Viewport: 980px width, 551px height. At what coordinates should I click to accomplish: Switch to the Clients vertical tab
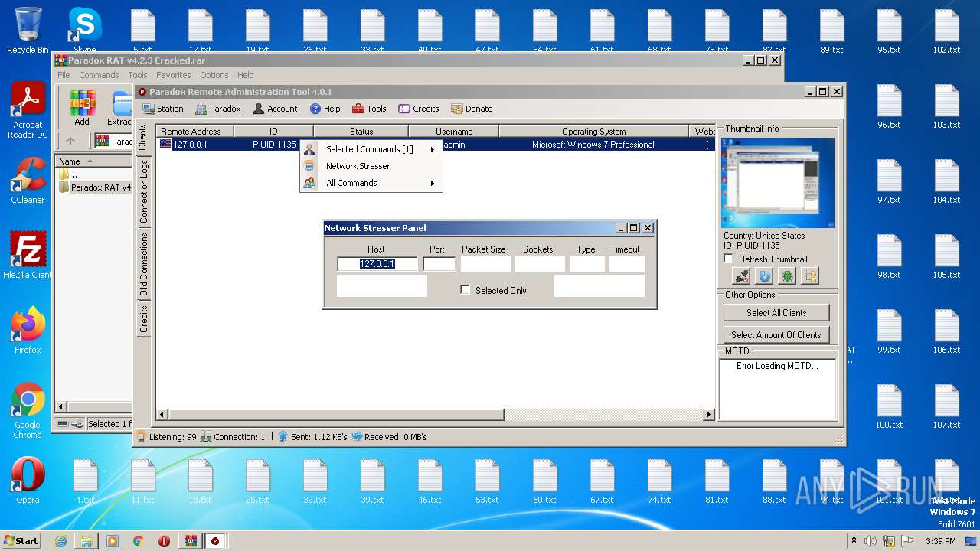tap(143, 138)
